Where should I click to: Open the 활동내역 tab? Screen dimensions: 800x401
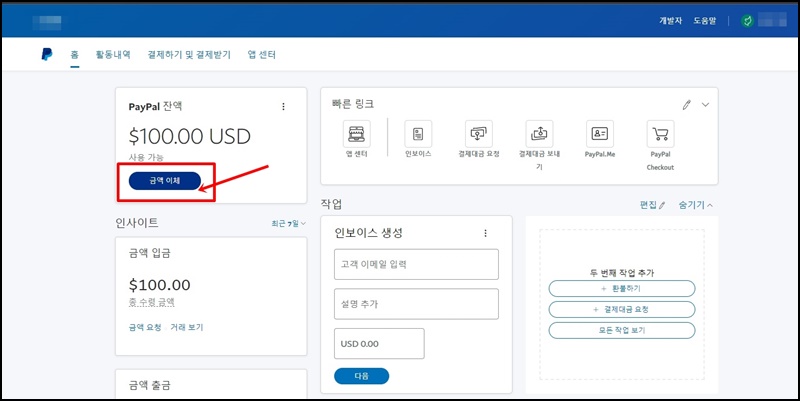click(113, 55)
